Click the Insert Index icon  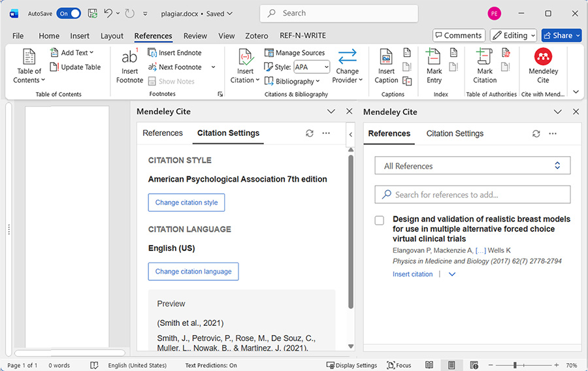[x=454, y=52]
